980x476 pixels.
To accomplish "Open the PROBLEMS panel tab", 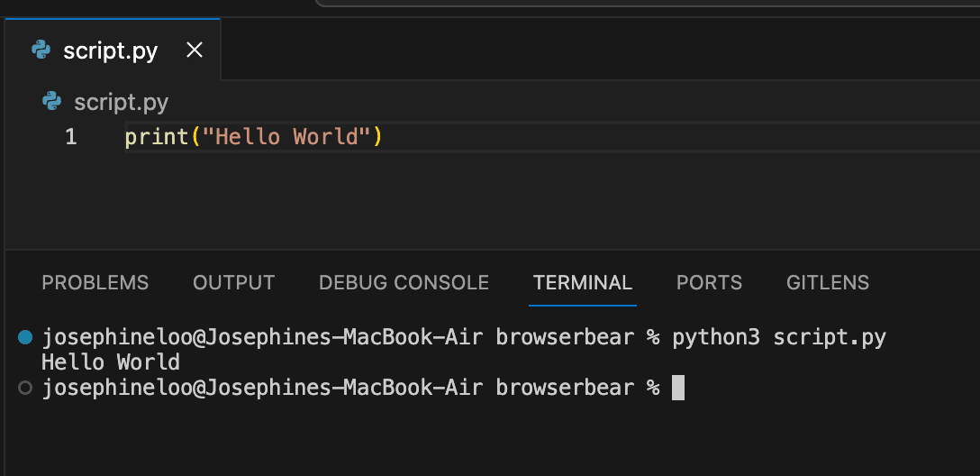I will click(95, 283).
